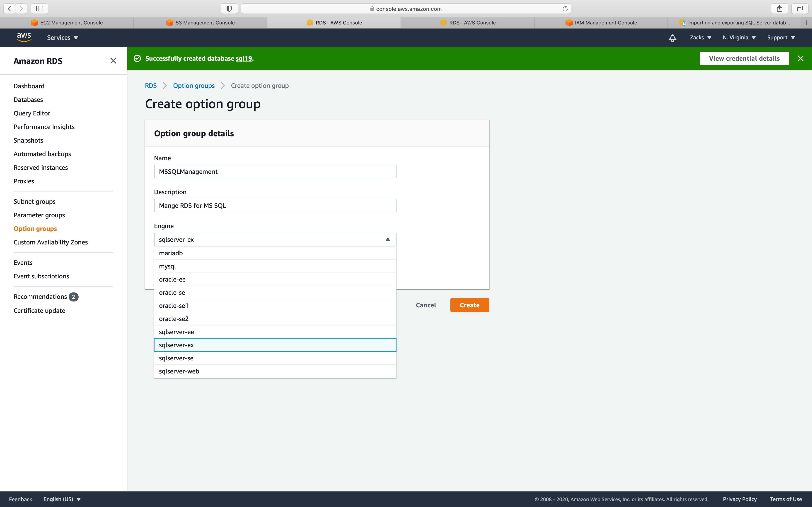Toggle Safari sidebar icon
The height and width of the screenshot is (507, 812).
[40, 9]
